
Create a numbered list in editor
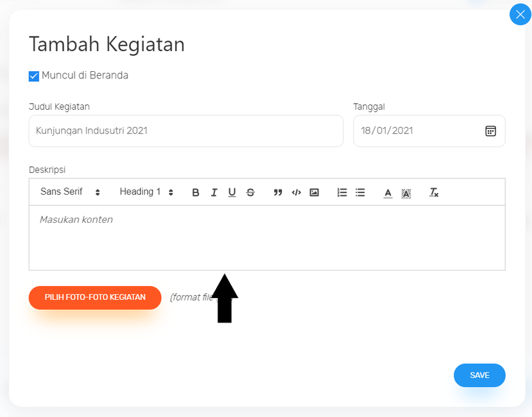(342, 192)
